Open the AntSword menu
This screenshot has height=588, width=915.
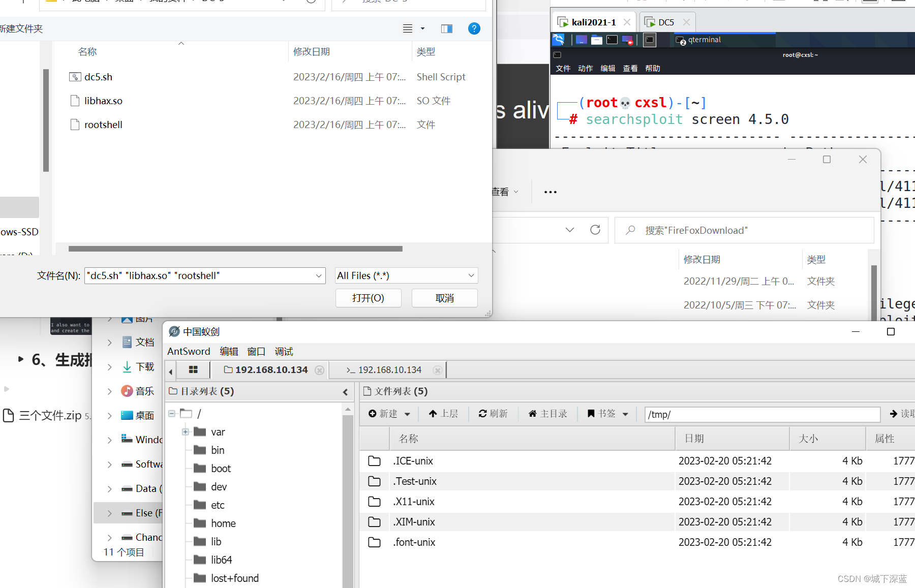189,351
